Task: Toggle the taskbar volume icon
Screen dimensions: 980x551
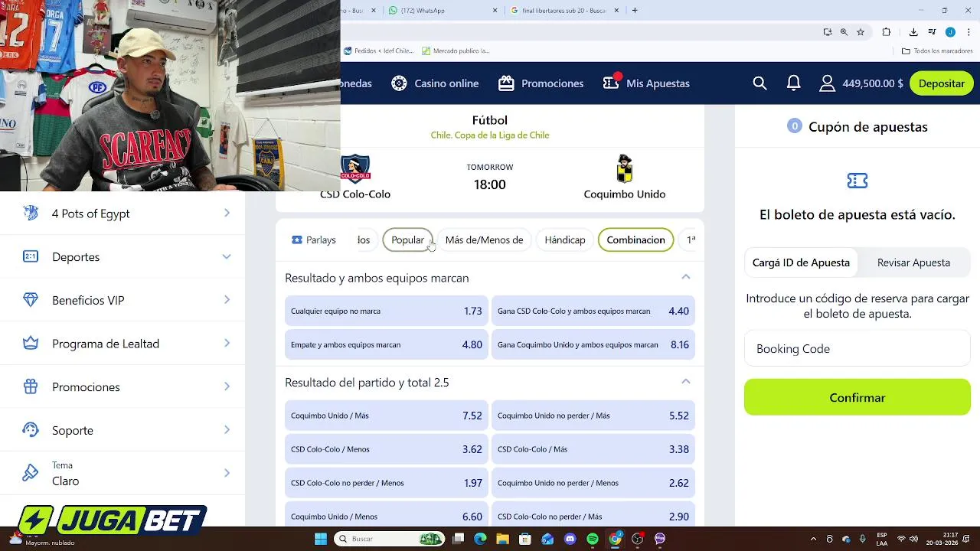Action: tap(913, 539)
